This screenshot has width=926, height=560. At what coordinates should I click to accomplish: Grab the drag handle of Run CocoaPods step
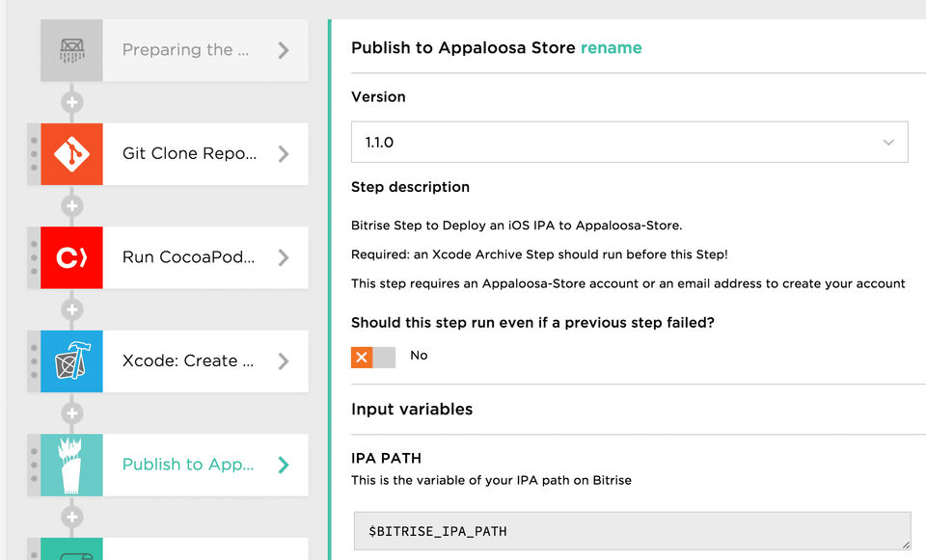point(34,257)
